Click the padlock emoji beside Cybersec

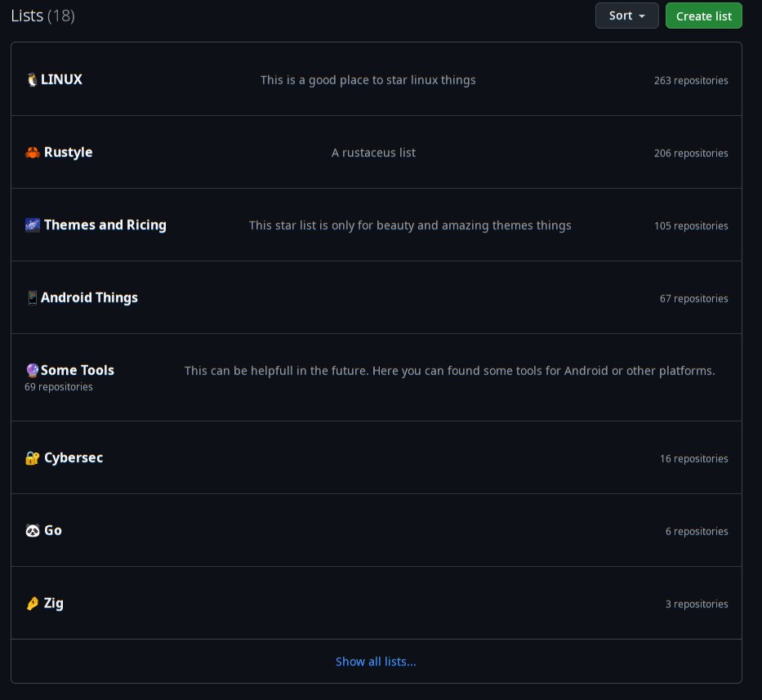click(x=33, y=458)
